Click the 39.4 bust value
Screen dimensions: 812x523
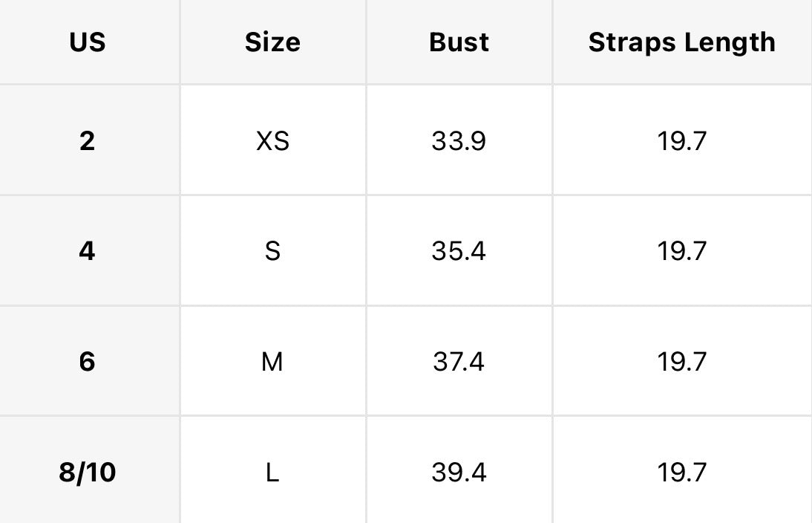click(x=459, y=472)
